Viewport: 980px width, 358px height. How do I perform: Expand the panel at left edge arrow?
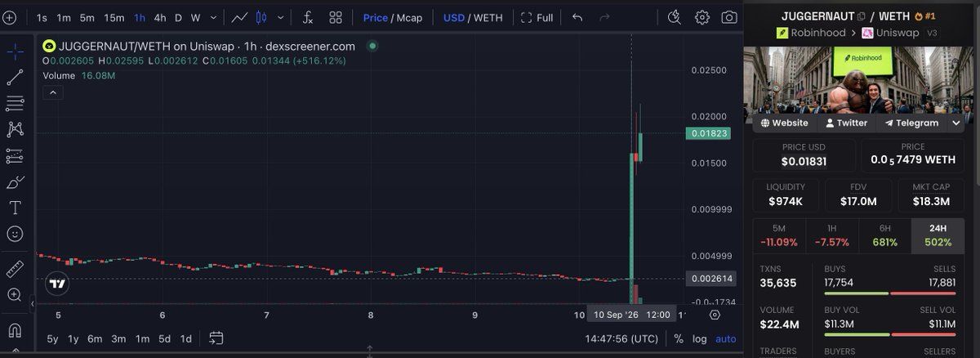[x=33, y=304]
